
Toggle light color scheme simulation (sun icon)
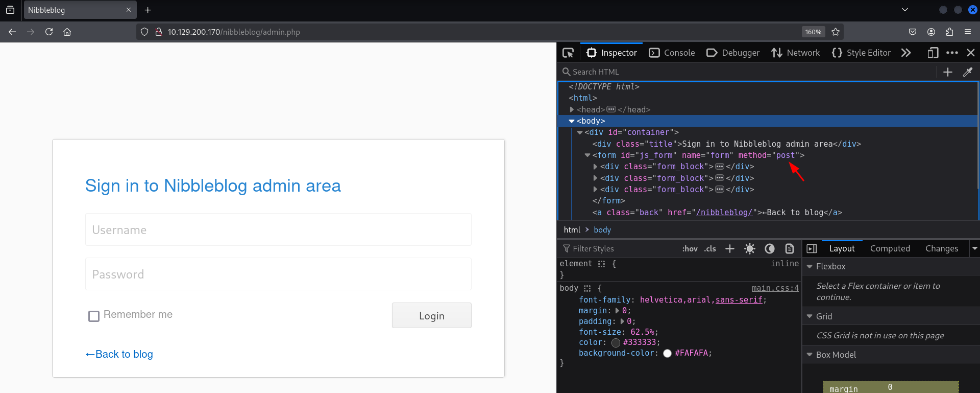click(x=749, y=249)
